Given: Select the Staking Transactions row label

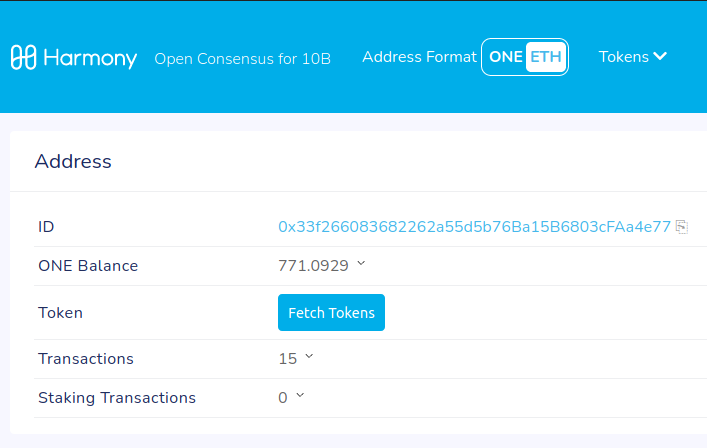Looking at the screenshot, I should [x=117, y=398].
